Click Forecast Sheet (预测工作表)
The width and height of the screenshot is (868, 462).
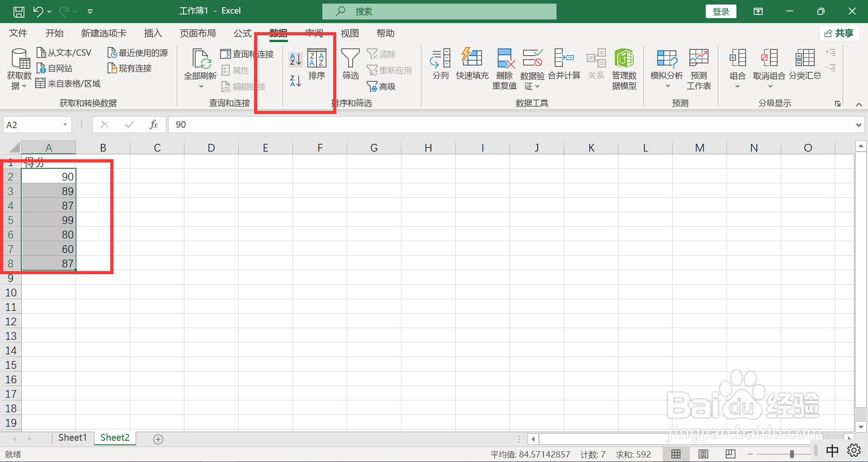(699, 69)
